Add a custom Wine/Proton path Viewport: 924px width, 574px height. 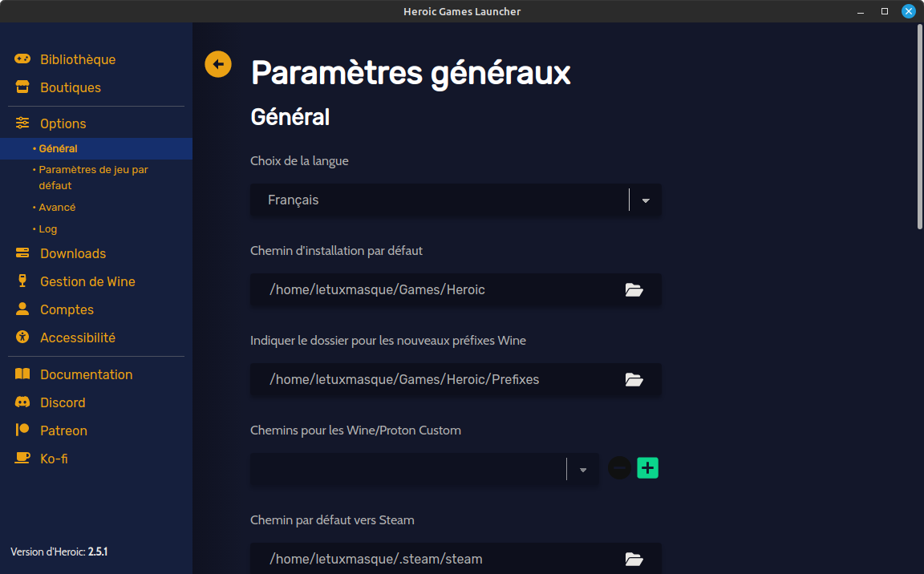[x=647, y=468]
